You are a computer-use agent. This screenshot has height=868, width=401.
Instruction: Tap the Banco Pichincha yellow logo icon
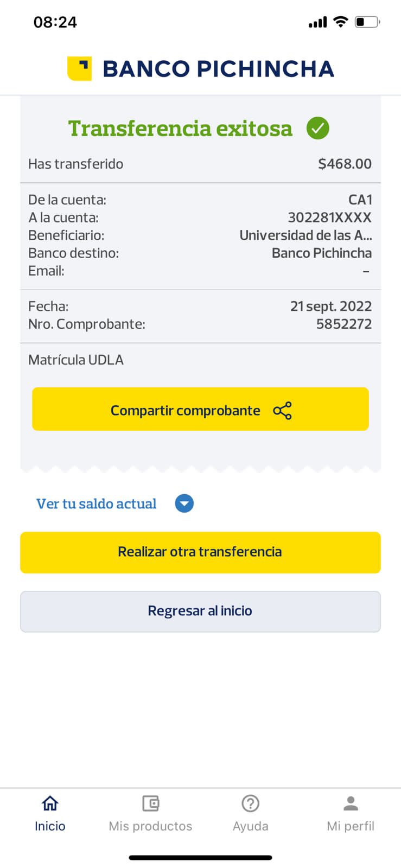click(79, 68)
